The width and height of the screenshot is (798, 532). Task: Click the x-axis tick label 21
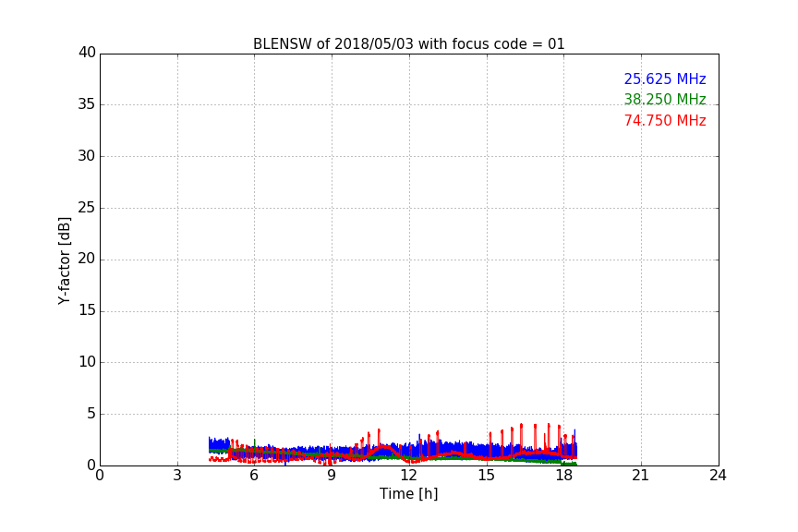click(641, 476)
